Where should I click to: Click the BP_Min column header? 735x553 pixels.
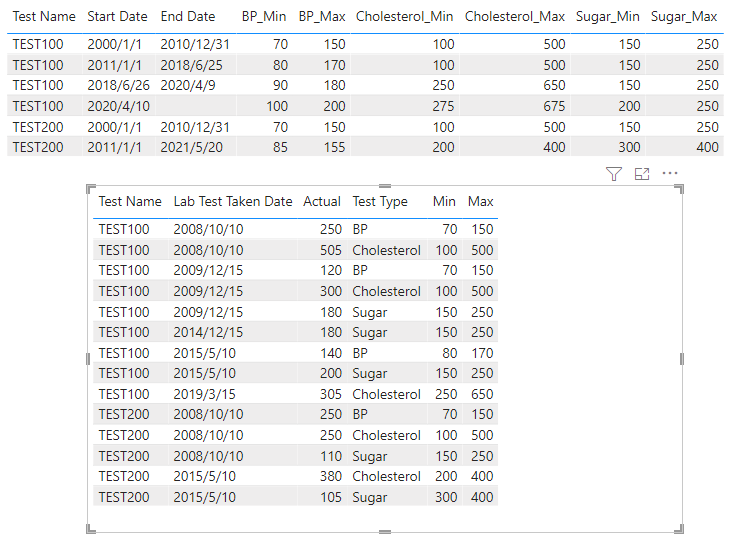click(264, 16)
